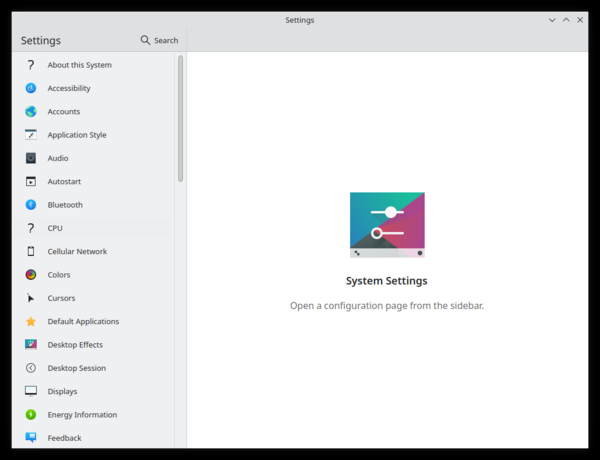Click the Default Applications star icon

31,322
